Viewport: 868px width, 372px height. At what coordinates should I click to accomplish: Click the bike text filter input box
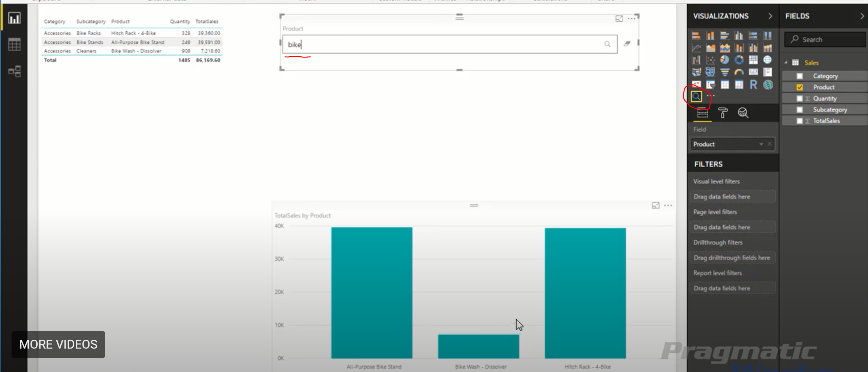point(450,44)
